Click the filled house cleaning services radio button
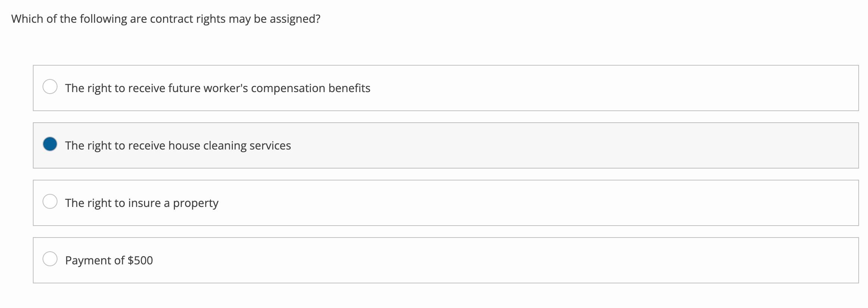 50,144
